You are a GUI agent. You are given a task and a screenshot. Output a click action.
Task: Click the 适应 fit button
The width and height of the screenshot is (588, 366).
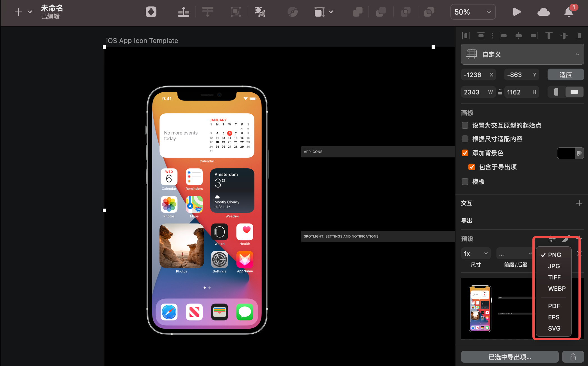(x=566, y=75)
